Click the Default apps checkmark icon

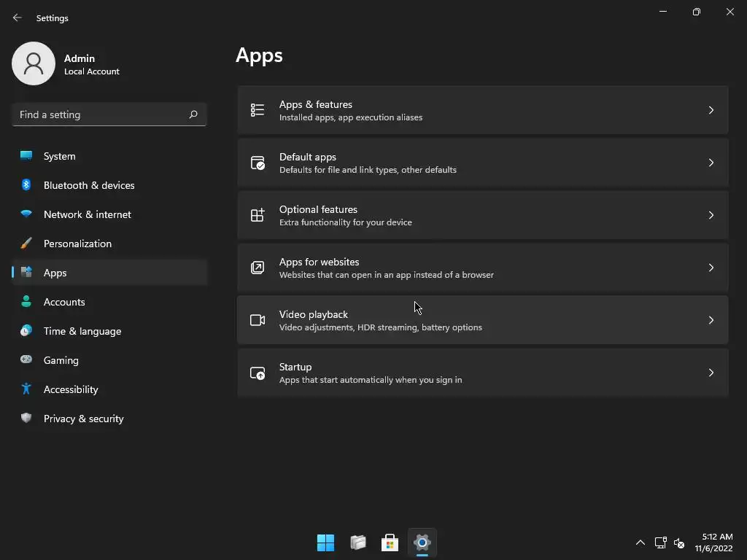pyautogui.click(x=258, y=163)
